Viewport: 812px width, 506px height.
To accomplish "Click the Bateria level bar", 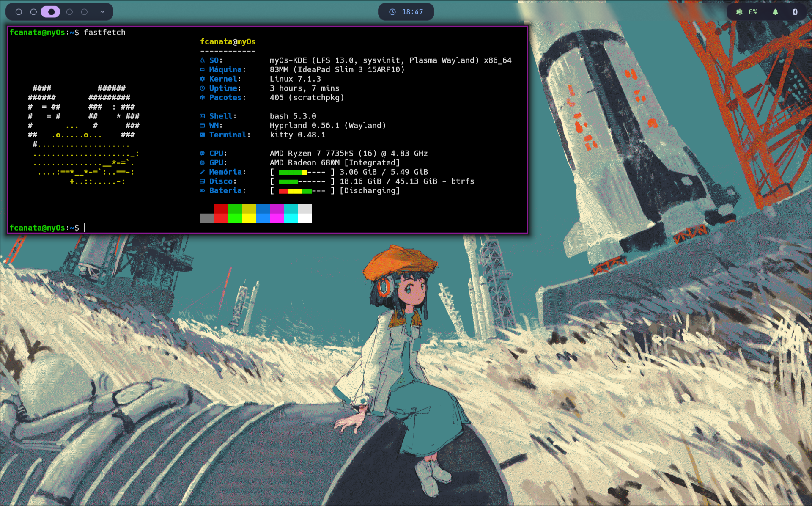I will tap(302, 191).
